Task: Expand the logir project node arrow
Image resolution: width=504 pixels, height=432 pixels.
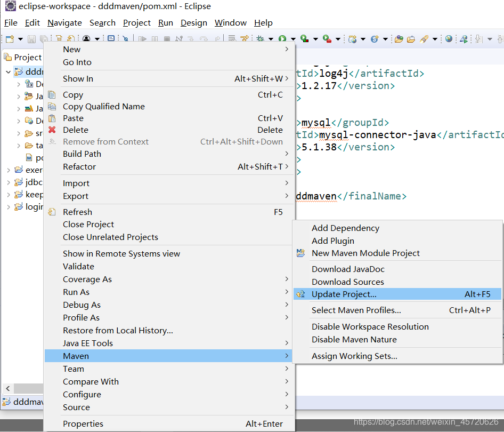Action: [x=9, y=207]
